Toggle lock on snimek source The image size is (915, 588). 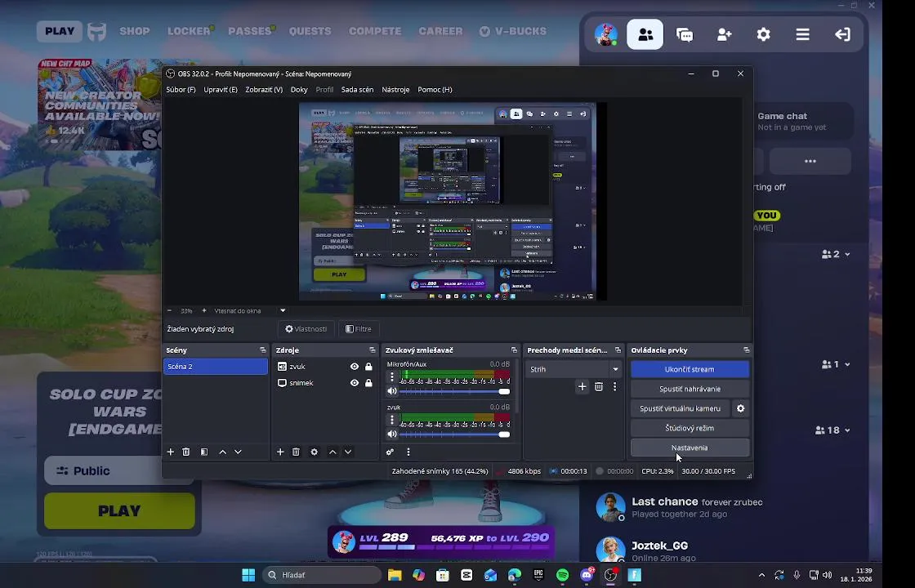(x=368, y=383)
